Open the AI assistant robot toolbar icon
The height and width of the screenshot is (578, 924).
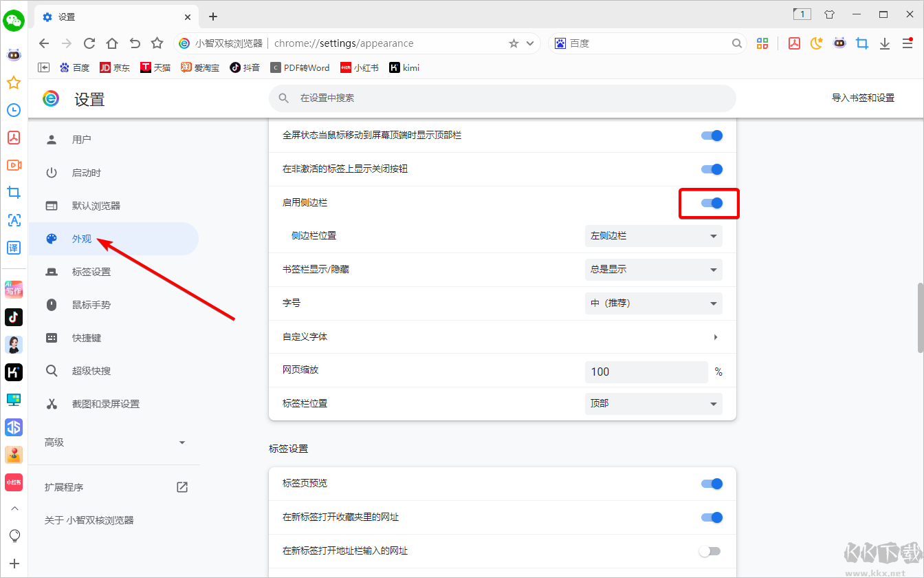tap(839, 43)
